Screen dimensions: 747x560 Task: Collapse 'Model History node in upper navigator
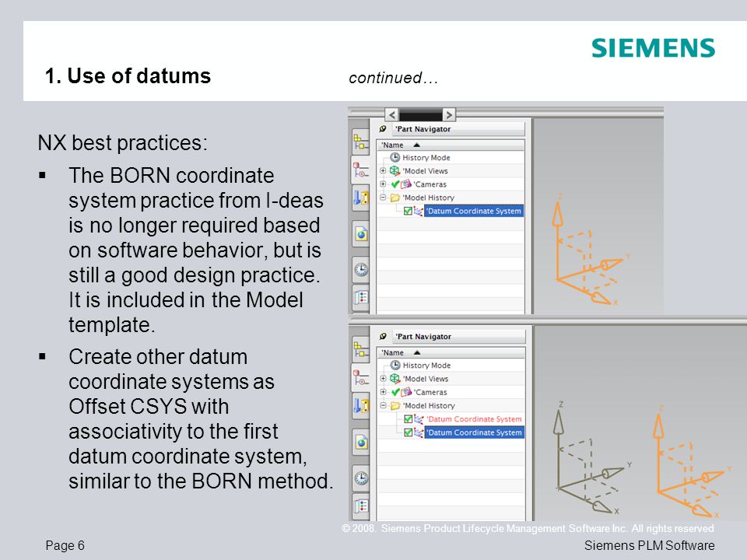pyautogui.click(x=383, y=197)
